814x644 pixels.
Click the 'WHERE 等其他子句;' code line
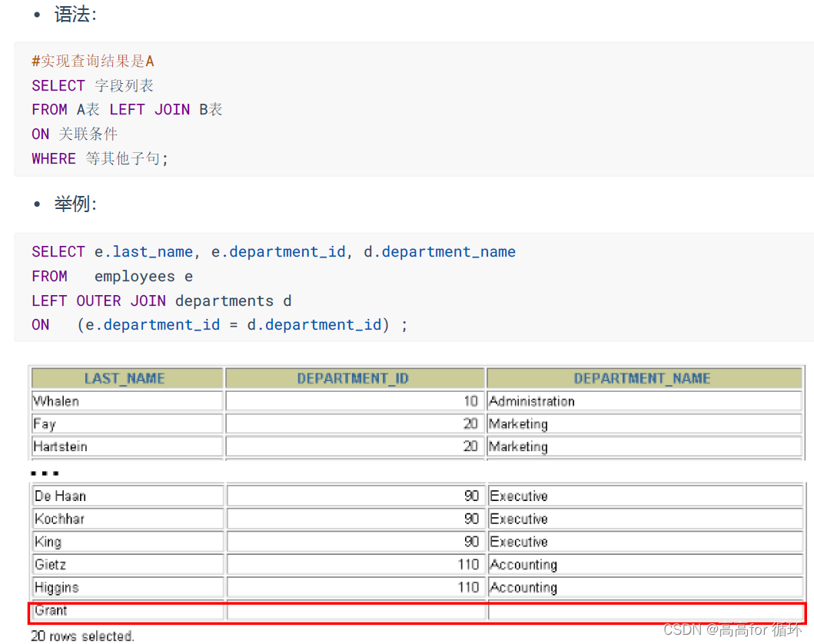click(x=100, y=158)
